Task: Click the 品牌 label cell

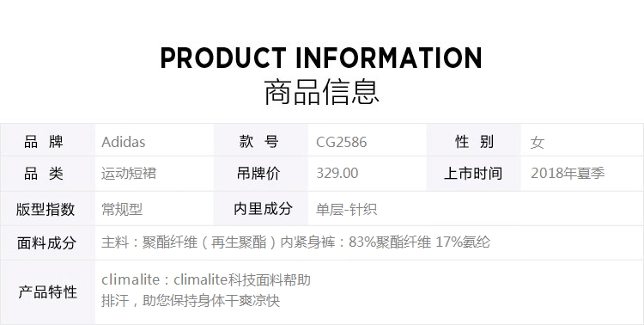Action: [47, 140]
